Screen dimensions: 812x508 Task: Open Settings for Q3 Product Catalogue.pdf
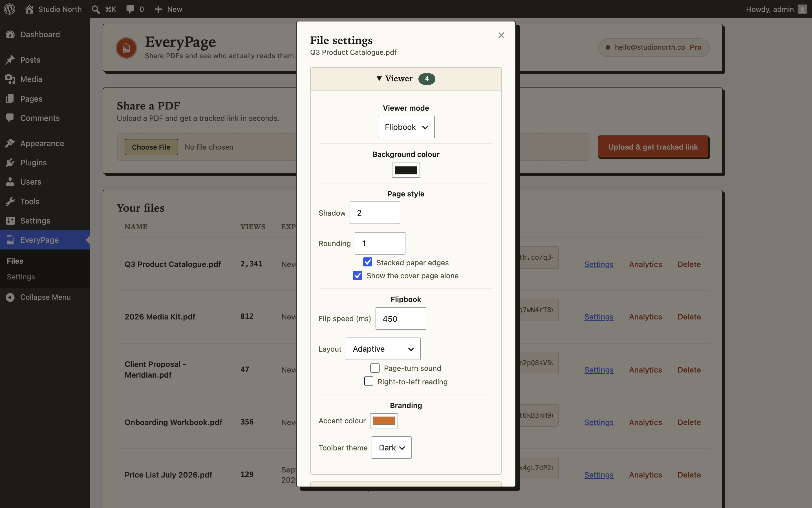599,264
